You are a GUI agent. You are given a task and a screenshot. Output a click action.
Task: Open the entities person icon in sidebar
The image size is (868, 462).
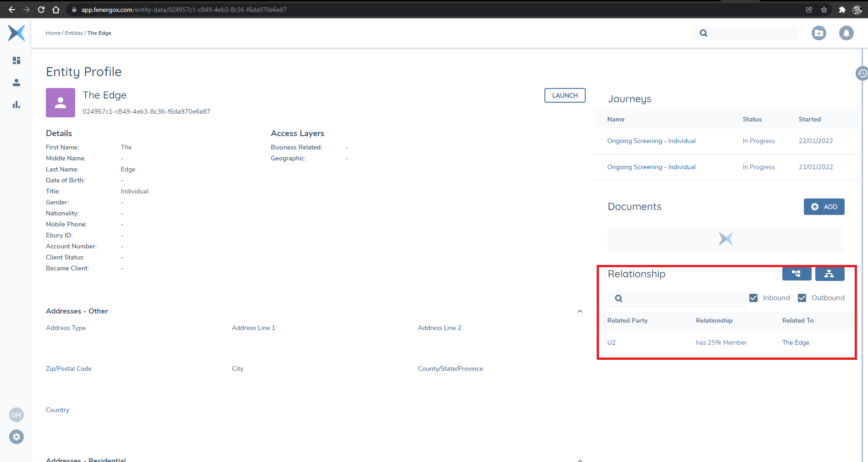pos(16,82)
